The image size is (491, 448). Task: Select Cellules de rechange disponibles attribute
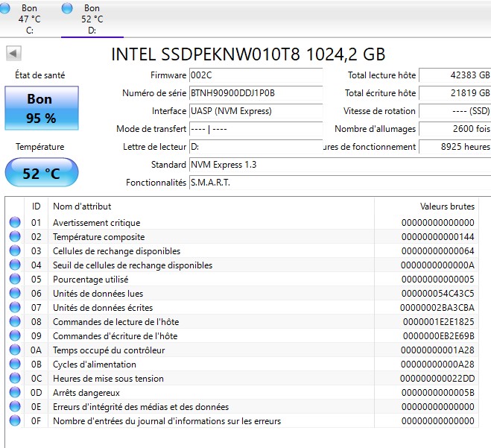tap(116, 251)
